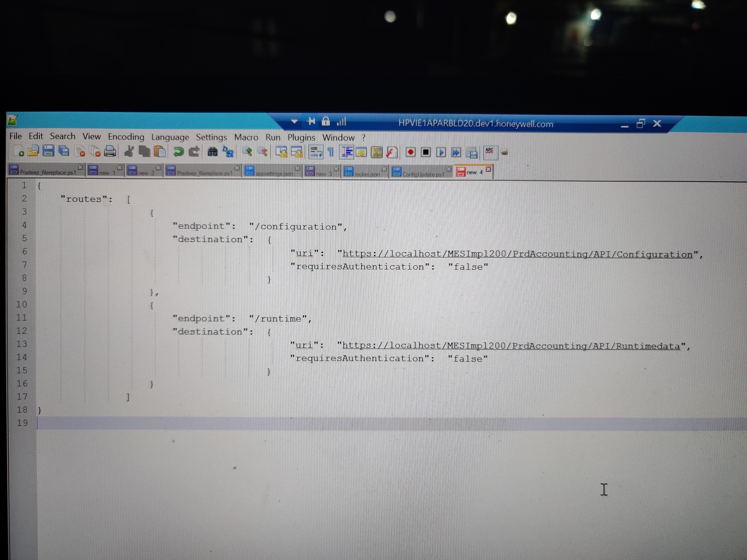This screenshot has width=747, height=560.
Task: Click the API/Configuration URL link
Action: tap(517, 254)
